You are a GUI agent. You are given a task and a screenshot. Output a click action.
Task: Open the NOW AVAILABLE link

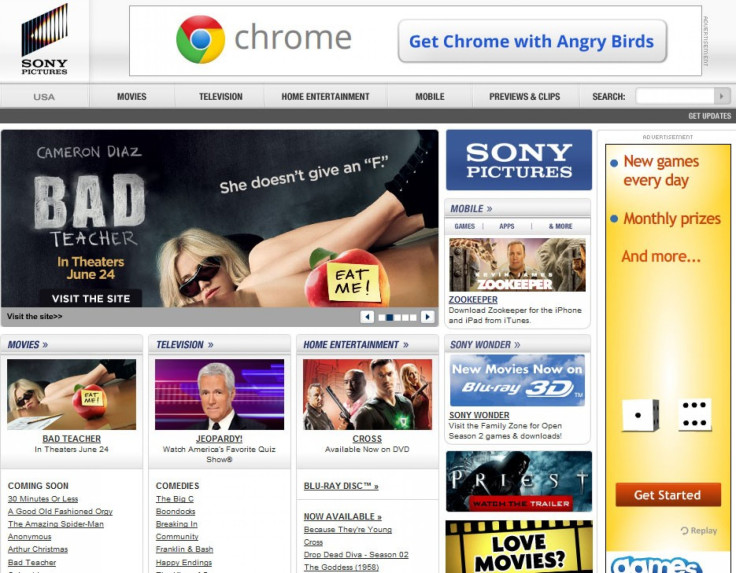pyautogui.click(x=343, y=517)
